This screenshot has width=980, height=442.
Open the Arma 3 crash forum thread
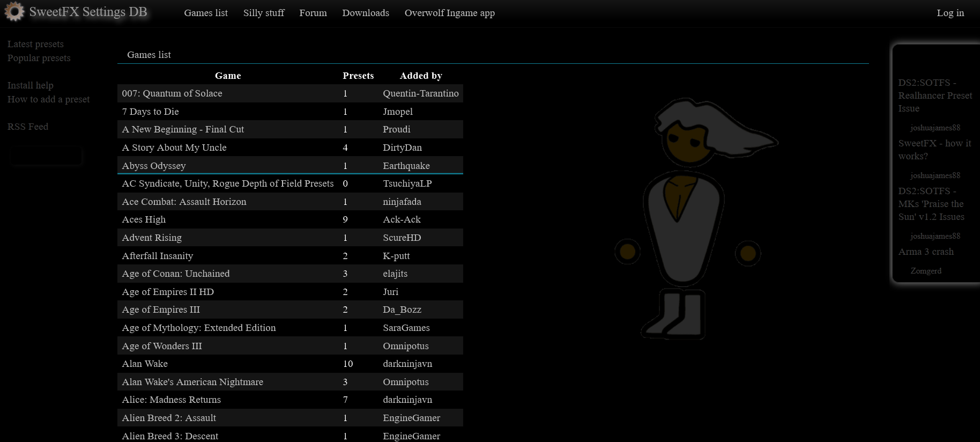point(926,252)
